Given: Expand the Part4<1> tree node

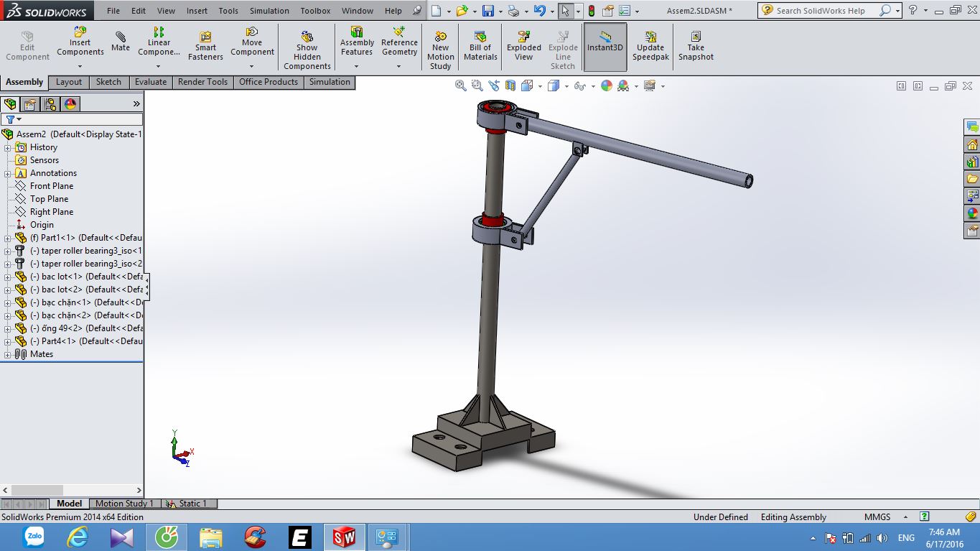Looking at the screenshot, I should [8, 341].
